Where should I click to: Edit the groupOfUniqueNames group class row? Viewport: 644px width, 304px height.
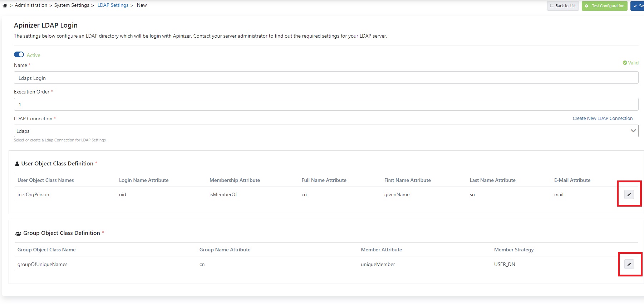[629, 264]
